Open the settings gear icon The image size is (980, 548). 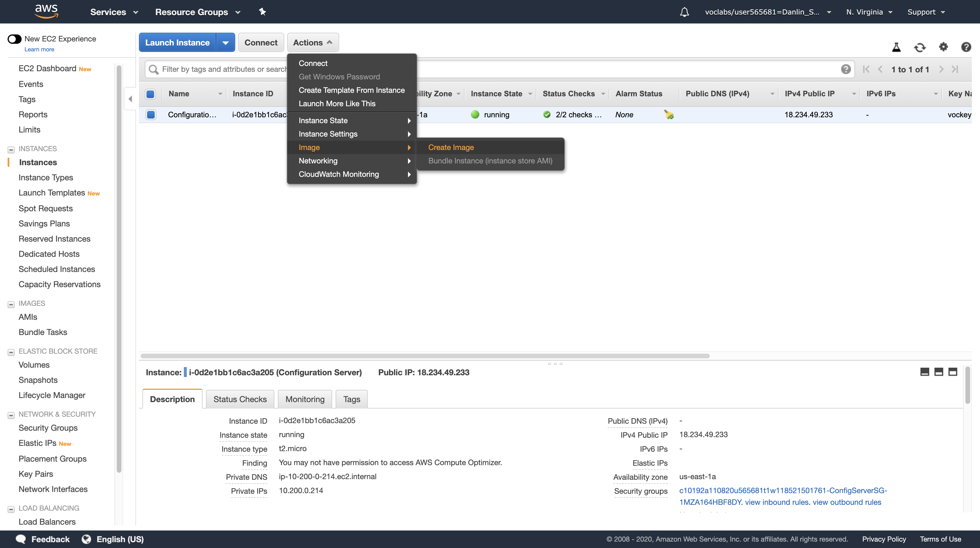coord(943,47)
